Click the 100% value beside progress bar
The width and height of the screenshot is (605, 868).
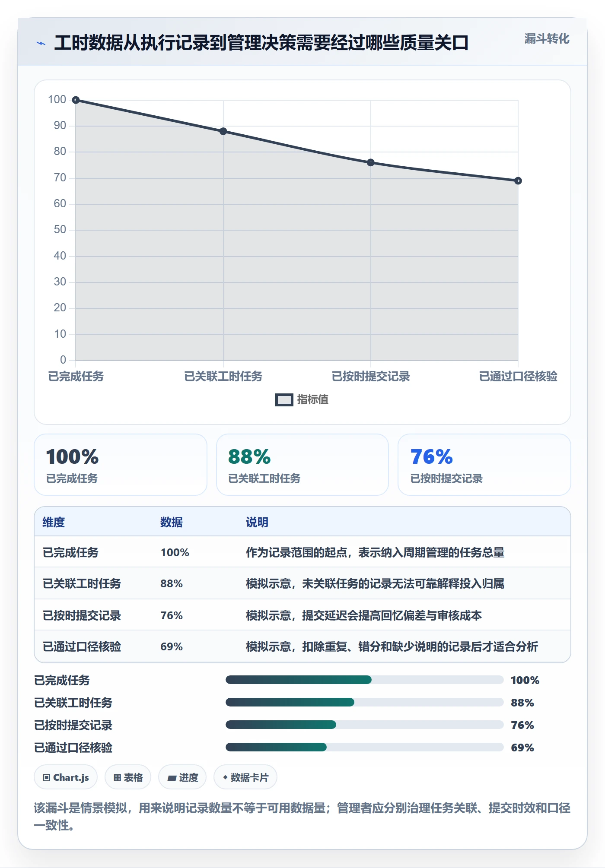[525, 680]
